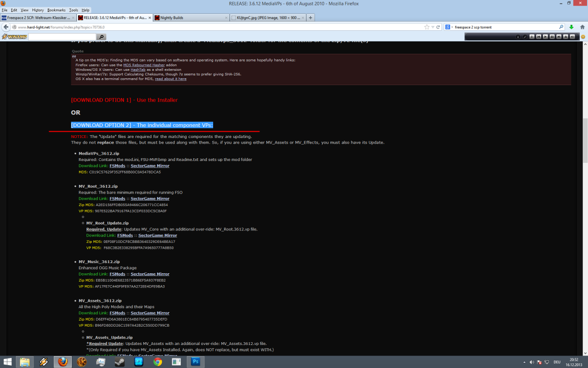The height and width of the screenshot is (368, 588).
Task: Click the HashTab link
Action: coord(138,69)
